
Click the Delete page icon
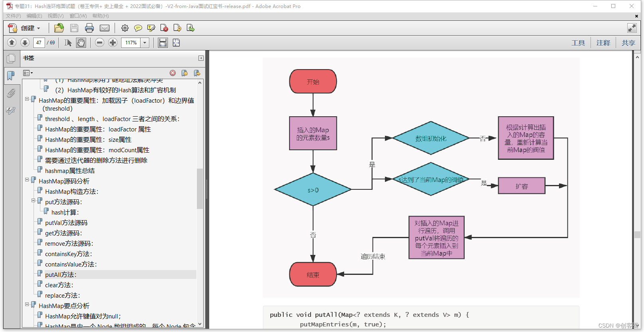pyautogui.click(x=164, y=28)
